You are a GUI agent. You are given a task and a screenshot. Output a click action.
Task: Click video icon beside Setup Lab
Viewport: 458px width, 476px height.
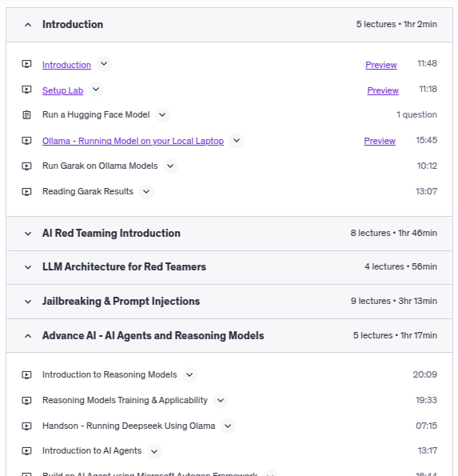point(26,90)
